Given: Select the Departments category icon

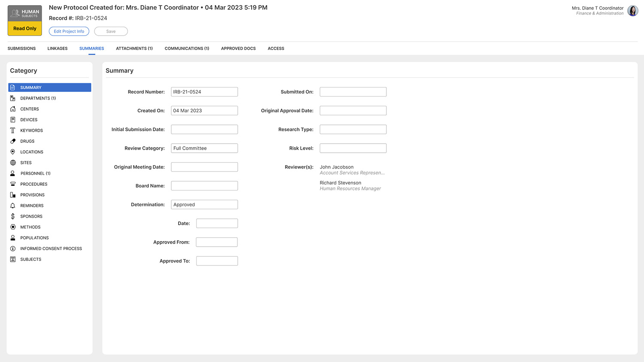Looking at the screenshot, I should 13,98.
